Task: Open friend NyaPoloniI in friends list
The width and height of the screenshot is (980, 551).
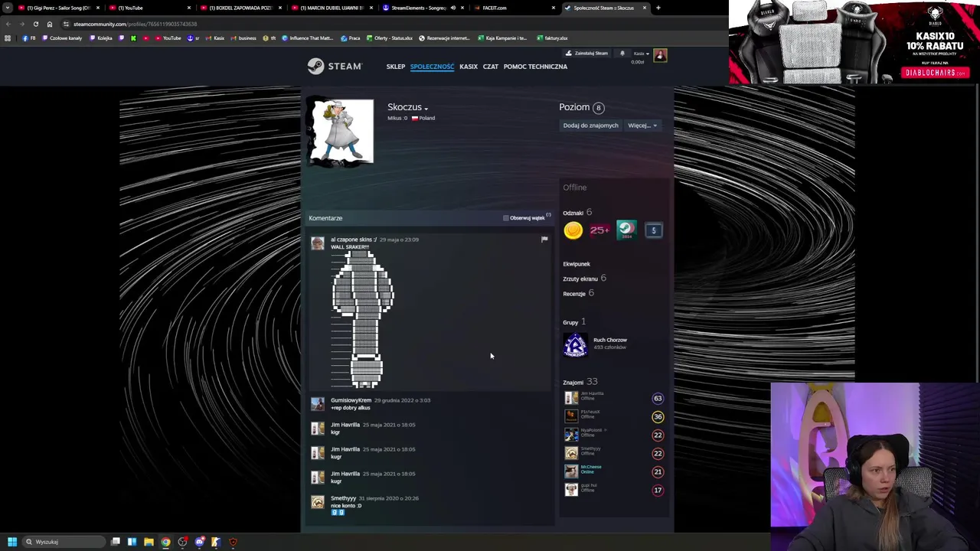Action: (x=613, y=435)
